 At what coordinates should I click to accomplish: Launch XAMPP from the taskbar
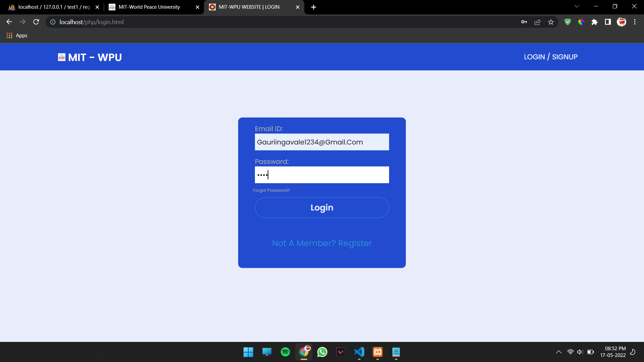(x=378, y=352)
